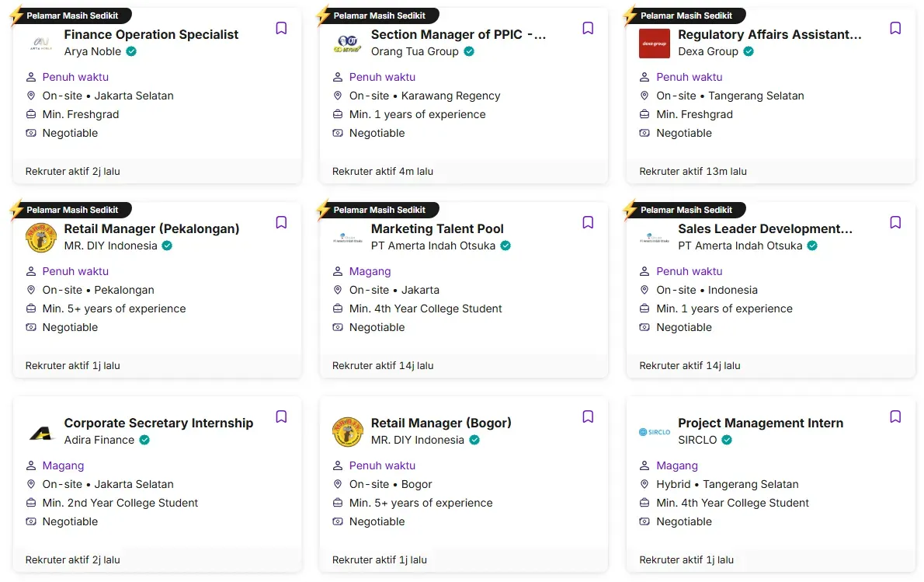Open the Marketing Talent Pool job title
924x582 pixels.
click(x=437, y=228)
